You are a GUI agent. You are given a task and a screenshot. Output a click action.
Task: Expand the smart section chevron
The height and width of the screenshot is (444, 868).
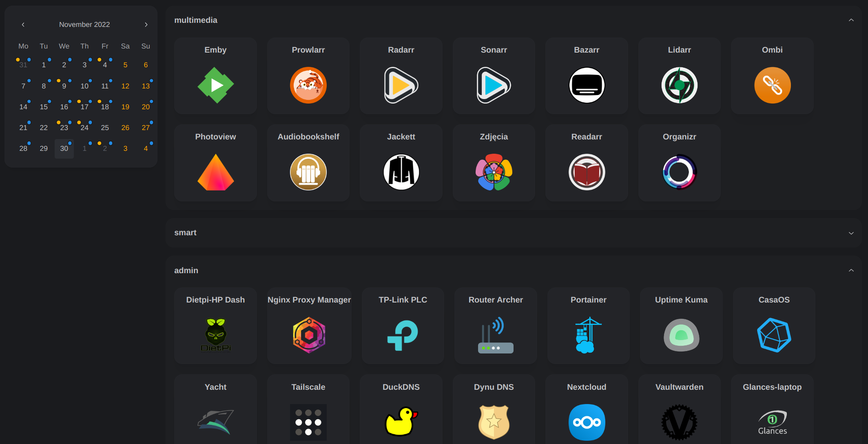[x=851, y=233]
